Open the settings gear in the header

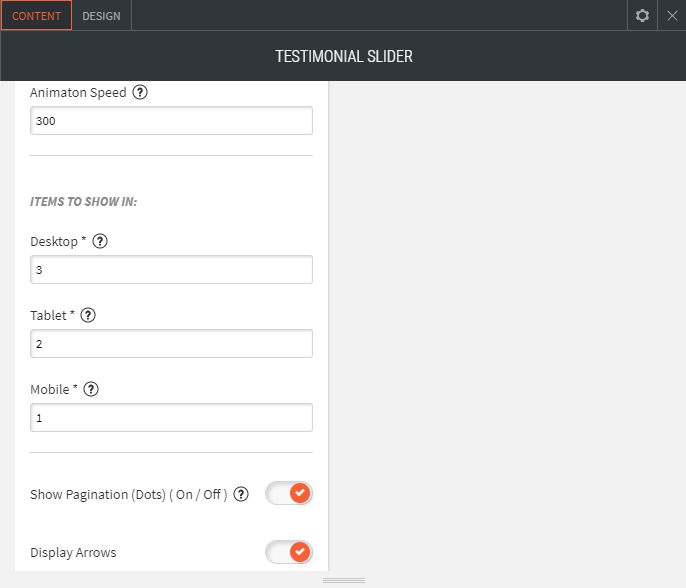(x=643, y=16)
